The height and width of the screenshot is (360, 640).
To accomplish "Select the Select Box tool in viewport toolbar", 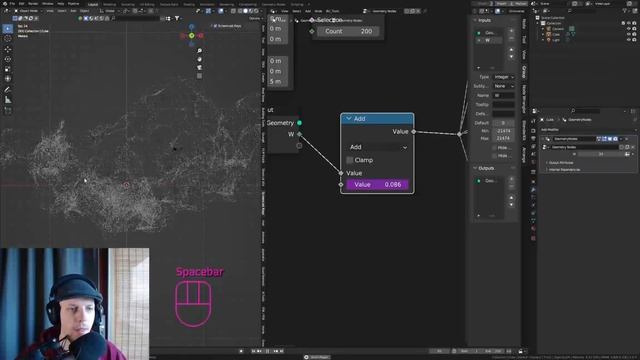I will point(8,29).
